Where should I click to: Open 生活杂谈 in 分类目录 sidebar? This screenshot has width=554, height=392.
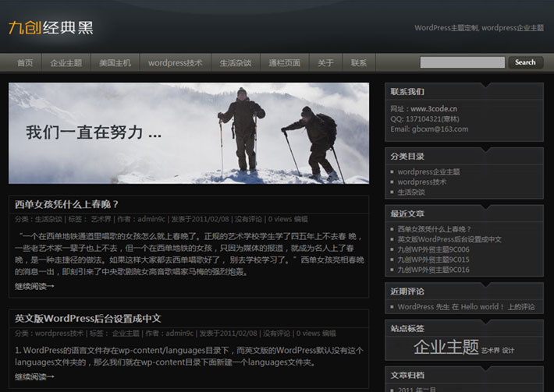click(x=411, y=192)
